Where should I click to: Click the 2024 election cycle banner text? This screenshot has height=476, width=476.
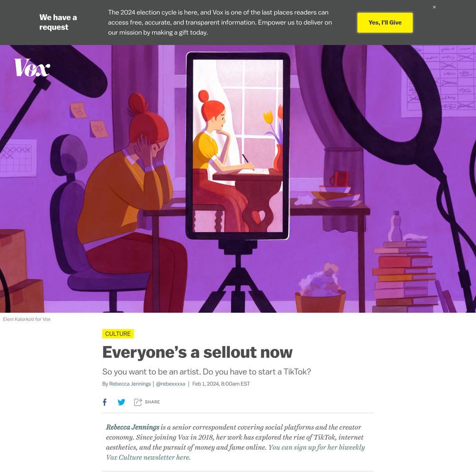[220, 22]
